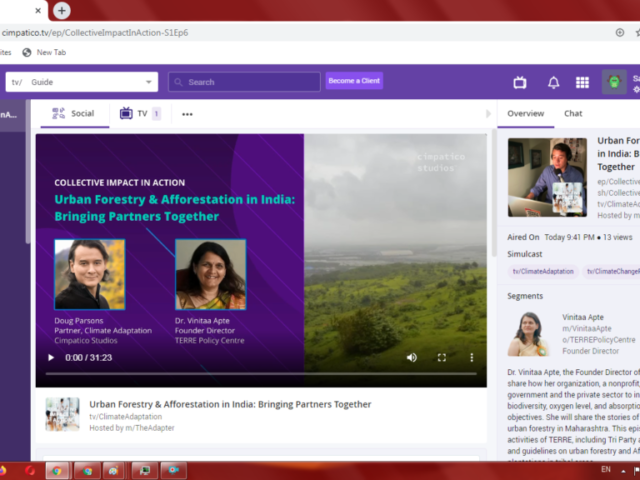Screen dimensions: 640x480
Task: Open the three-dot more tabs menu
Action: (x=187, y=114)
